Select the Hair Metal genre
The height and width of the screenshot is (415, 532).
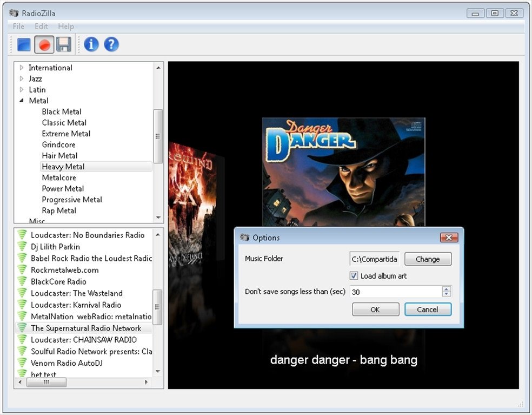[59, 155]
